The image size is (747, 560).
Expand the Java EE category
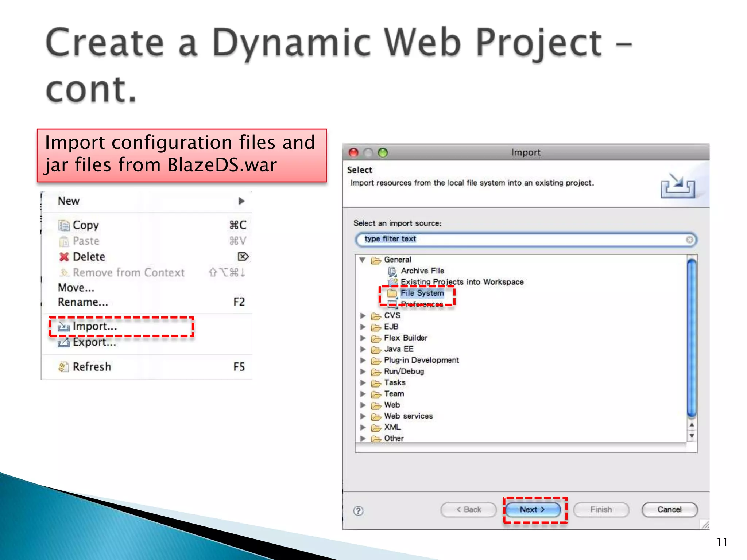tap(363, 349)
